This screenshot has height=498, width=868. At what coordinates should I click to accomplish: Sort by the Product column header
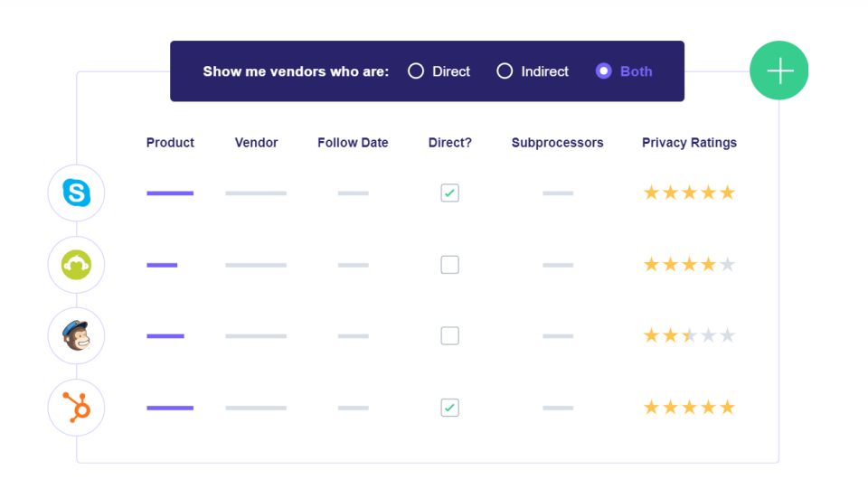pos(170,143)
